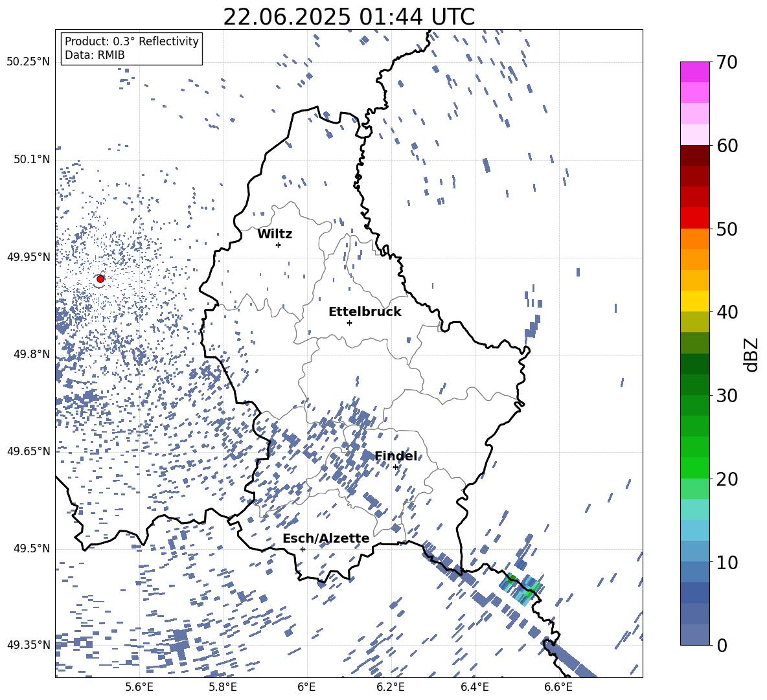Click the 20 tick on the colorbar
Image resolution: width=767 pixels, height=700 pixels.
tap(727, 479)
